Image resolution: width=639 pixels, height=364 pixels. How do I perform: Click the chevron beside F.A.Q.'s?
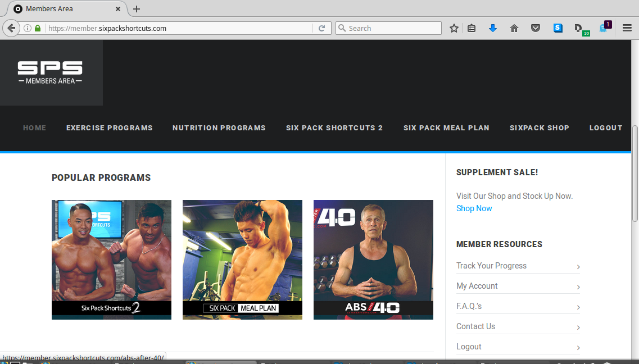coord(578,307)
